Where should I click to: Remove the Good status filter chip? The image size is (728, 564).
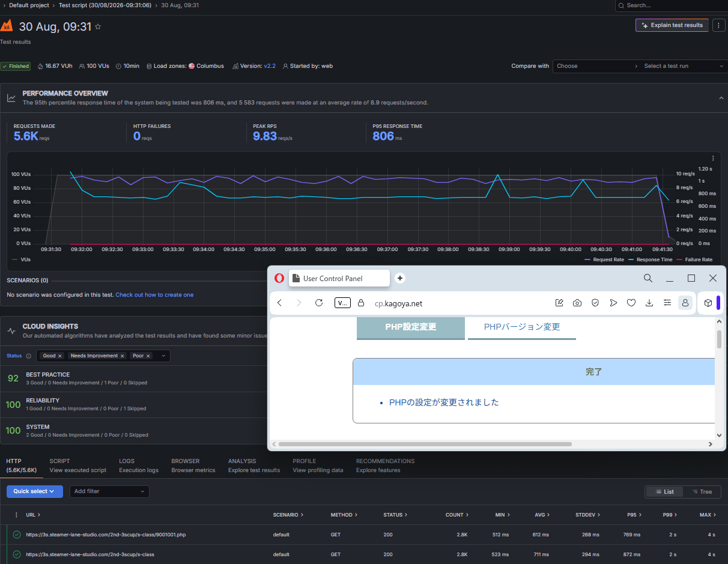click(x=60, y=356)
